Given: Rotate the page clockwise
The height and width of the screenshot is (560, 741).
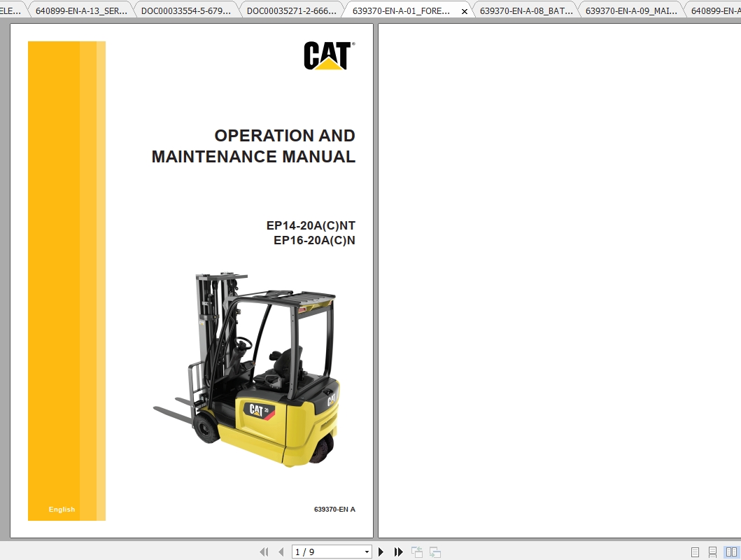Looking at the screenshot, I should pos(434,552).
